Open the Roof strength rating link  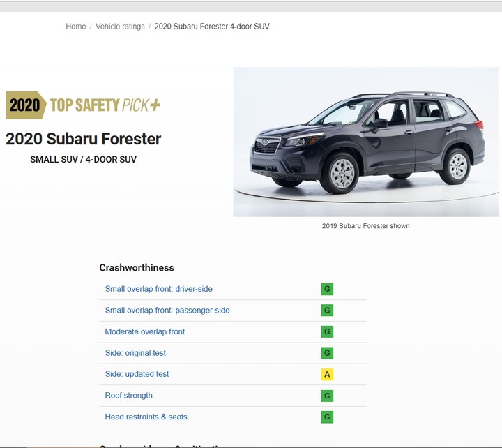pyautogui.click(x=129, y=396)
